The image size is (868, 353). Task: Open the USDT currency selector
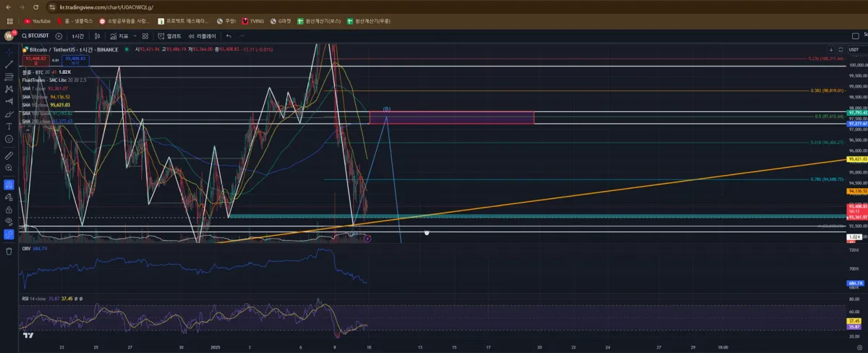(857, 51)
